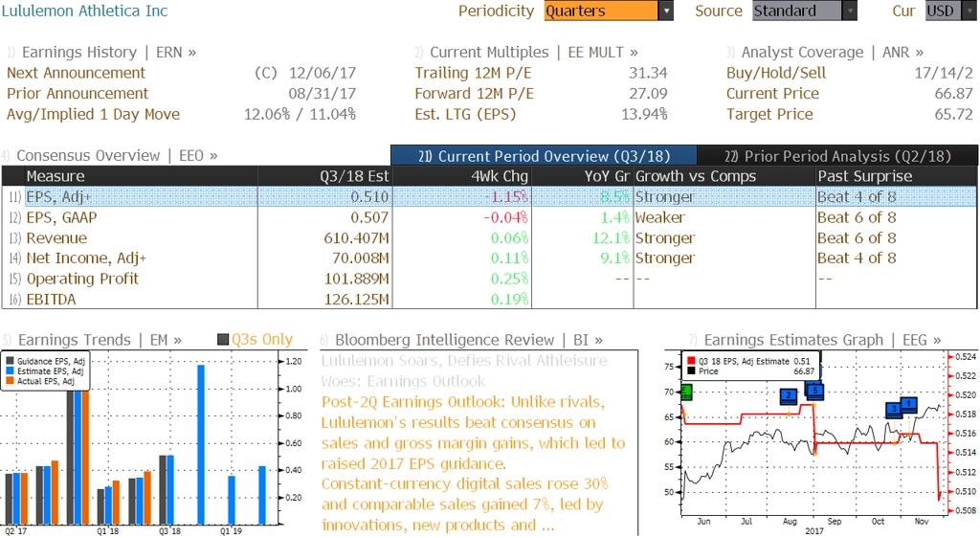
Task: Click the blue Estimate EPS legend swatch
Action: click(10, 371)
